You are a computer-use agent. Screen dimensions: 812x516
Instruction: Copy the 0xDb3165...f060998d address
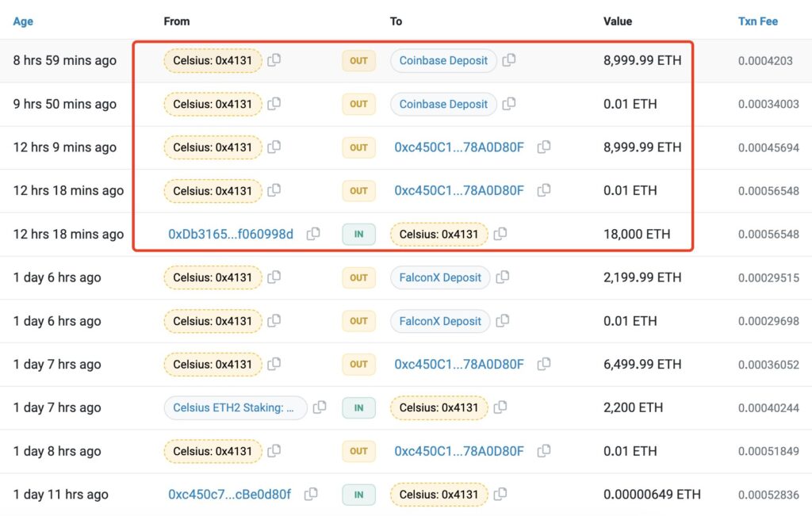coord(313,234)
